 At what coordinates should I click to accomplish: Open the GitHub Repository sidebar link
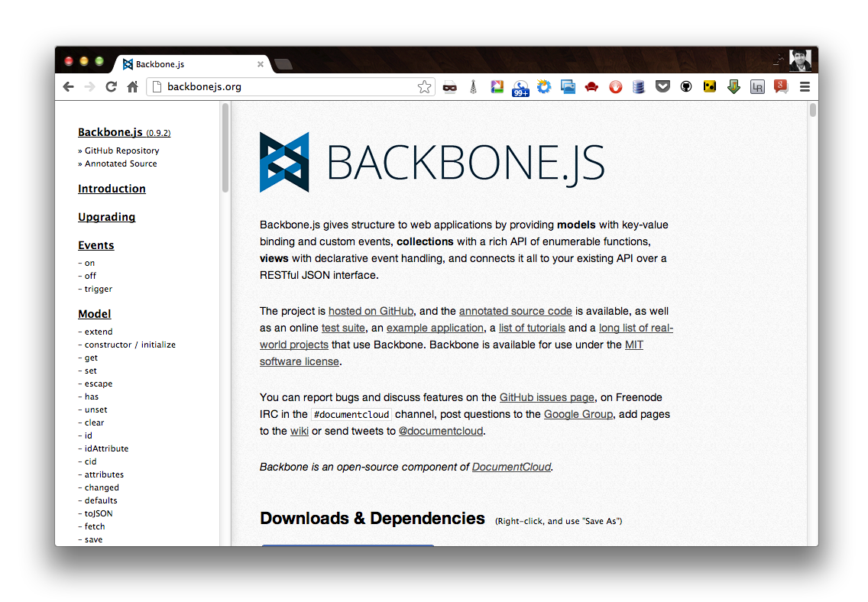pos(121,150)
